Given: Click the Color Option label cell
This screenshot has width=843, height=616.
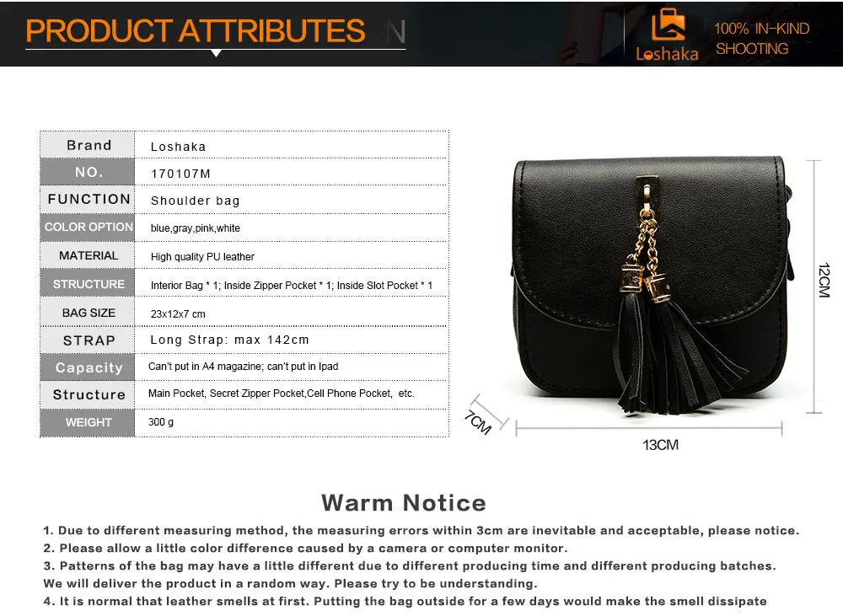Looking at the screenshot, I should point(89,227).
